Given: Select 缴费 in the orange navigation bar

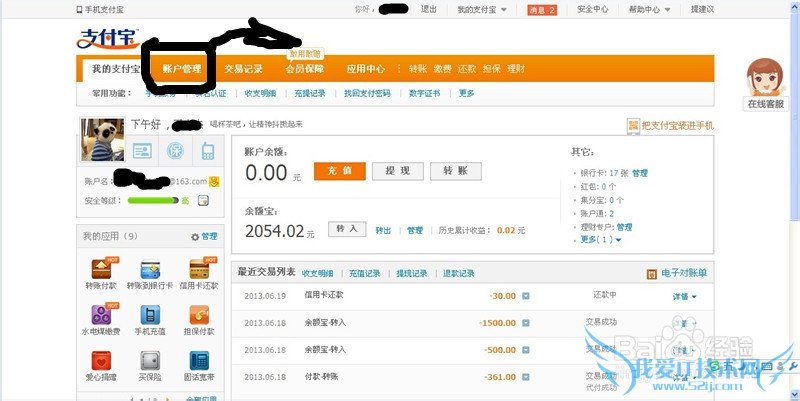Looking at the screenshot, I should pos(442,69).
